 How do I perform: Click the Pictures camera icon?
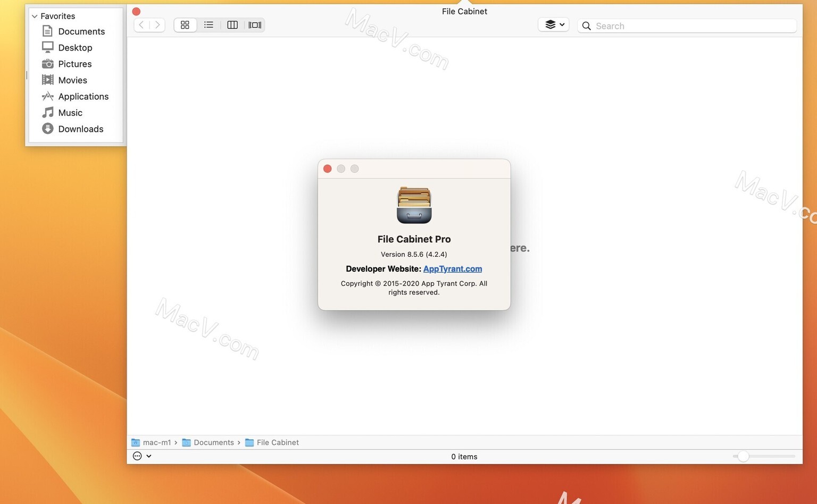[47, 64]
